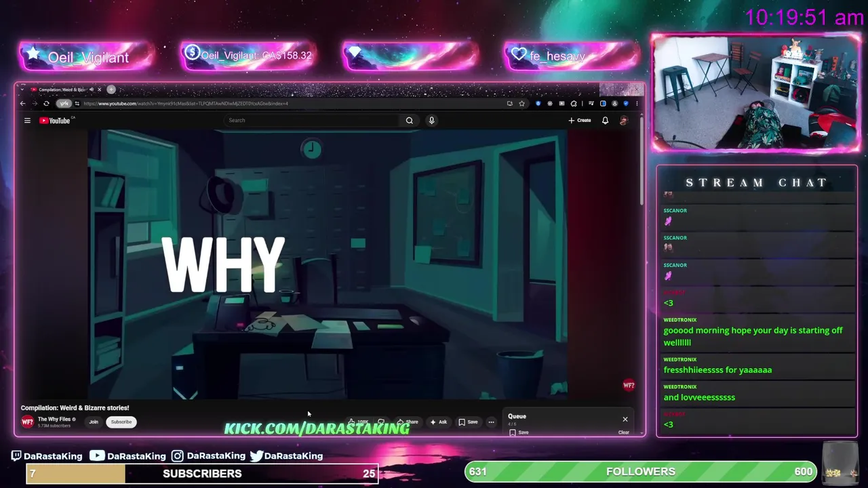Click the YouTube search magnifier button
868x488 pixels.
click(410, 121)
